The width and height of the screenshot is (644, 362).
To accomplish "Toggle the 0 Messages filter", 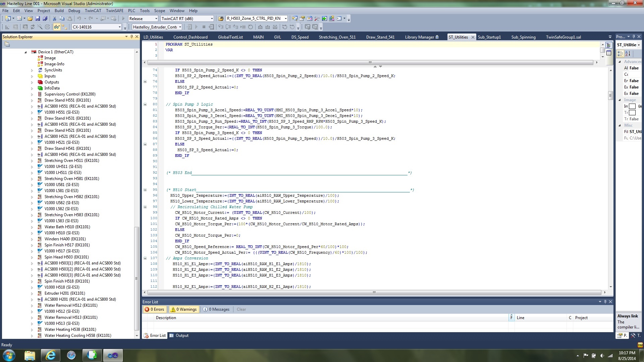I will (x=217, y=309).
